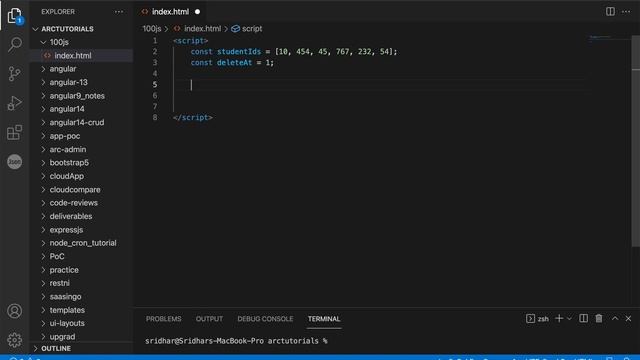Switch to the Problems tab

(x=164, y=319)
